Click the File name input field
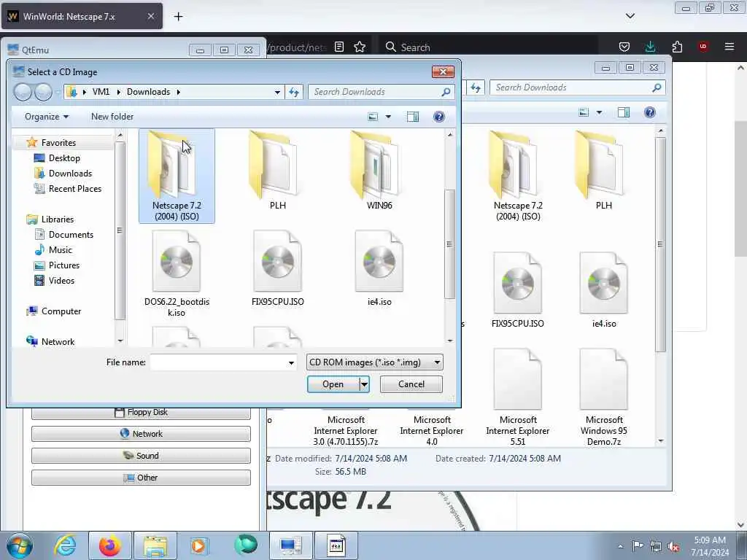 (x=217, y=362)
